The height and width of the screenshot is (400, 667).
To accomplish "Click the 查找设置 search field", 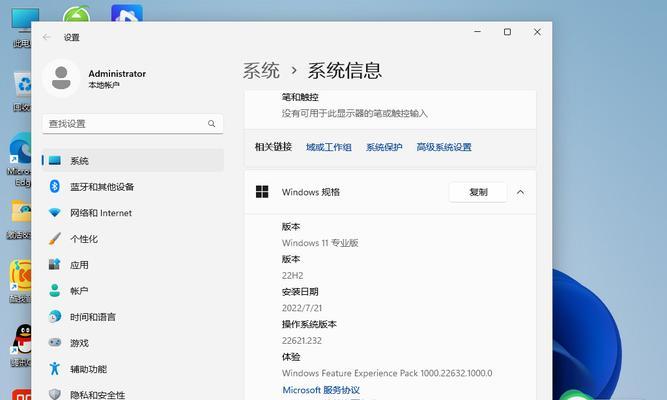I will point(133,124).
